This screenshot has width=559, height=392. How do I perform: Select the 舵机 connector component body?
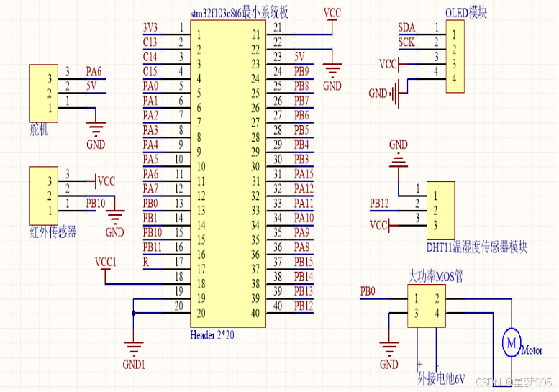pos(44,94)
